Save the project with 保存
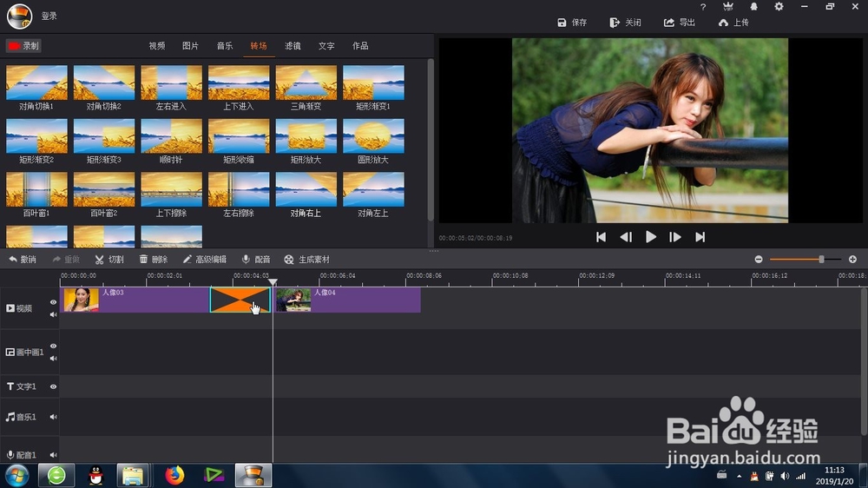This screenshot has width=868, height=488. point(572,23)
